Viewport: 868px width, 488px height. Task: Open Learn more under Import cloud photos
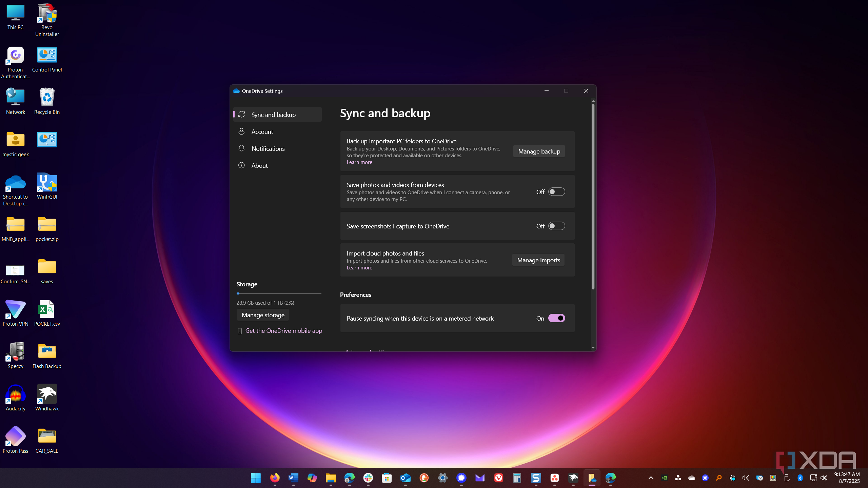359,268
